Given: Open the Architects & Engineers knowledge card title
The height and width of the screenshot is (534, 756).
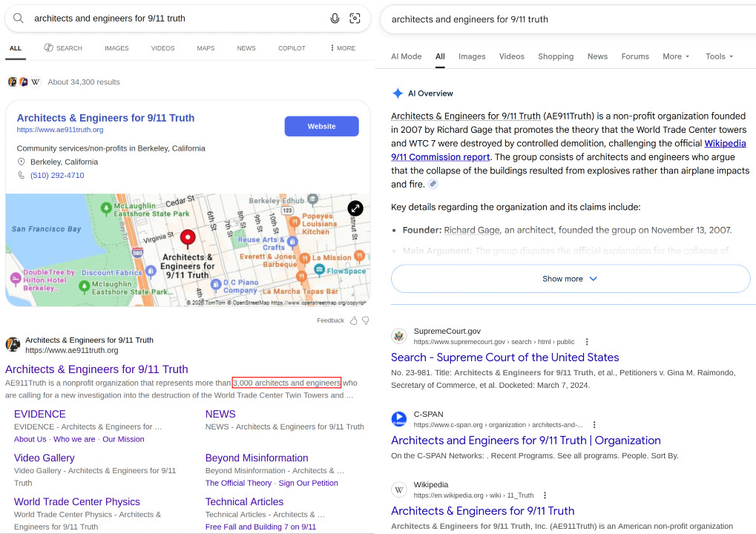Looking at the screenshot, I should click(105, 118).
